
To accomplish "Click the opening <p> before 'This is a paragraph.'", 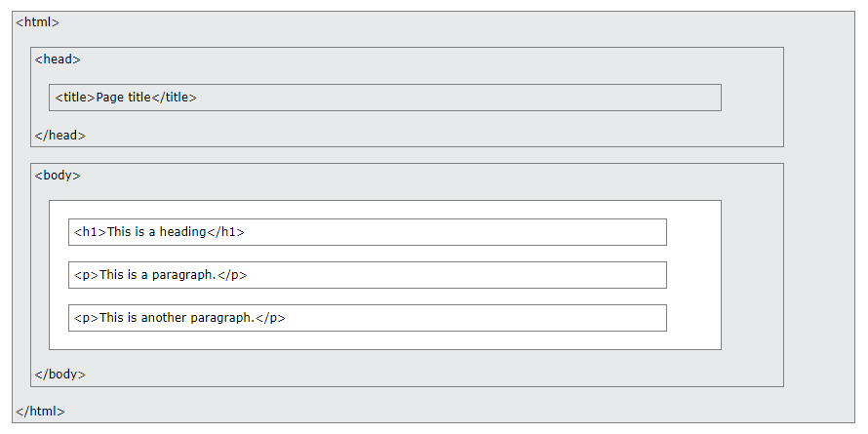I will pos(87,275).
